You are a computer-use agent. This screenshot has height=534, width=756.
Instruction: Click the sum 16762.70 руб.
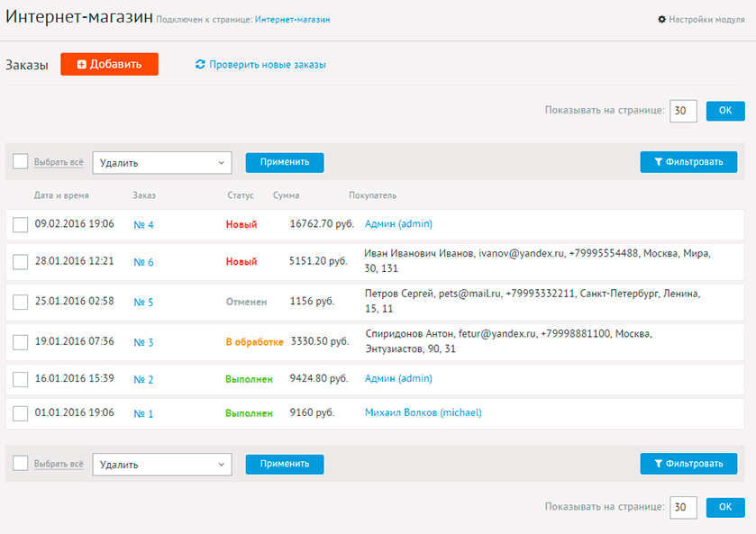tap(322, 224)
